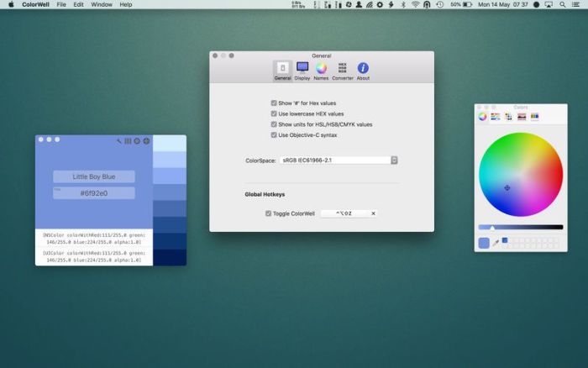The image size is (588, 368).
Task: Click the #6f92e0 hex value field
Action: [93, 193]
